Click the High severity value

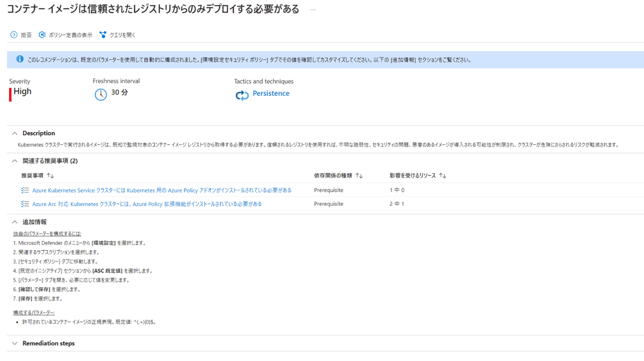23,92
